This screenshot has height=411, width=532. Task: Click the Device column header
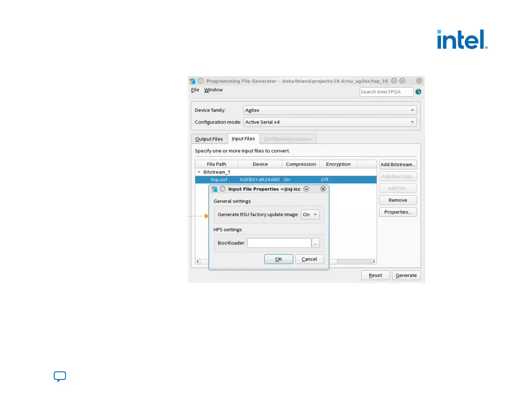(x=260, y=164)
